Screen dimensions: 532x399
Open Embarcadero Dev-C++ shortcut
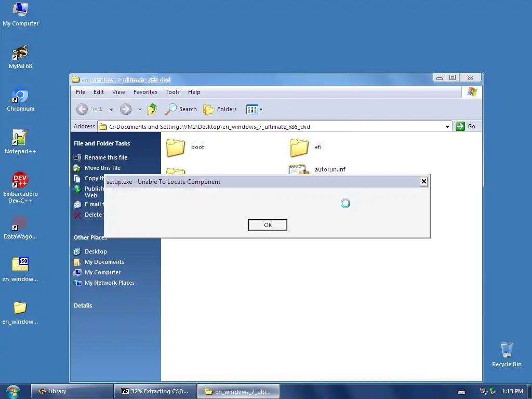click(x=20, y=188)
